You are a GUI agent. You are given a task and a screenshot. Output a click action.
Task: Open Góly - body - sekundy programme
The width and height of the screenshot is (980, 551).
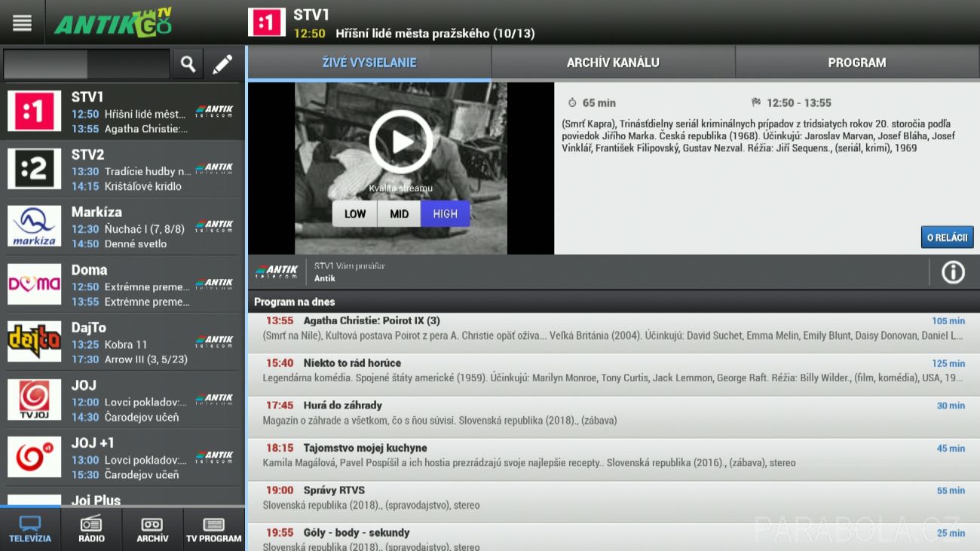click(614, 537)
